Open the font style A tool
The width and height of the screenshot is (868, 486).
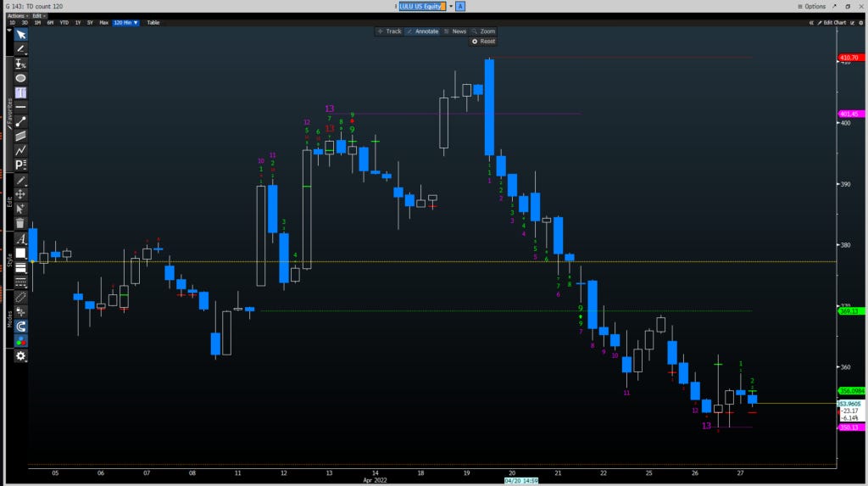click(x=20, y=239)
